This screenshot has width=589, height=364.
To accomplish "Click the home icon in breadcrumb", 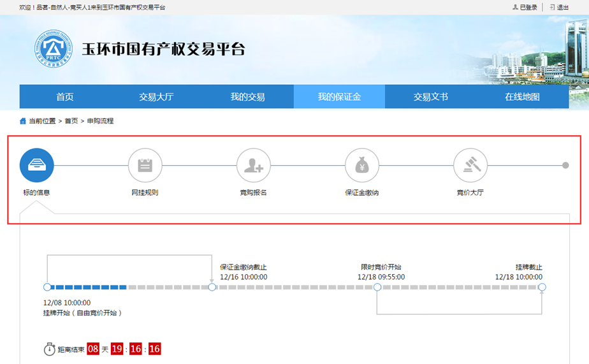I will pyautogui.click(x=23, y=120).
